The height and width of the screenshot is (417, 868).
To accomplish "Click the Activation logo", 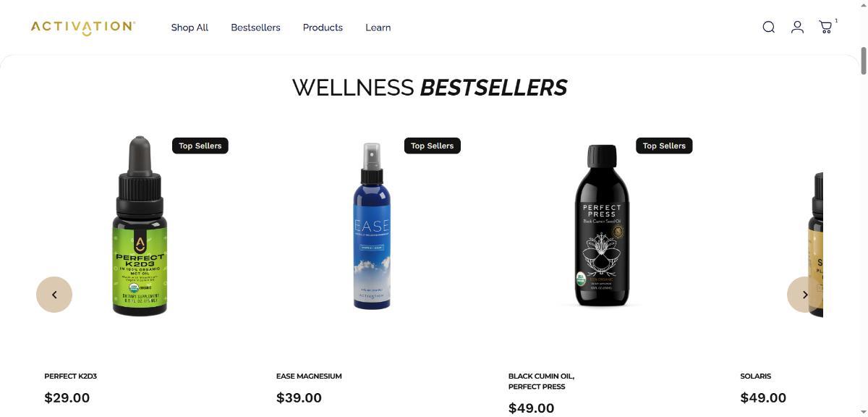I will [x=83, y=28].
